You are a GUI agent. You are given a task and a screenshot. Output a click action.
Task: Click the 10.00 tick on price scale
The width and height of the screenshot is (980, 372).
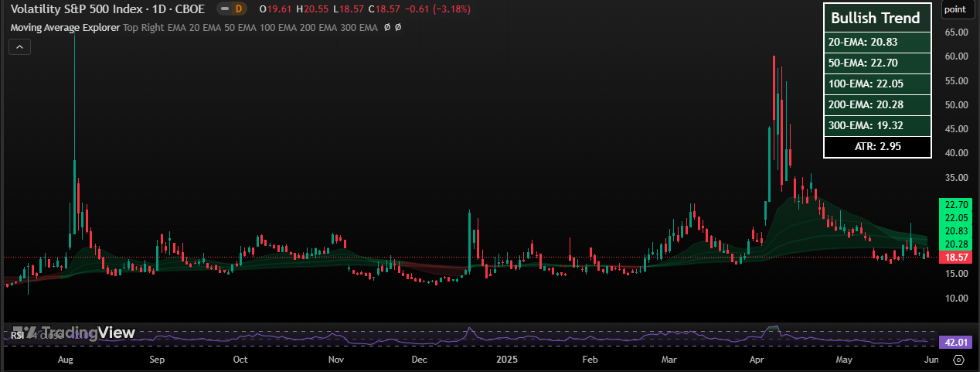coord(956,298)
